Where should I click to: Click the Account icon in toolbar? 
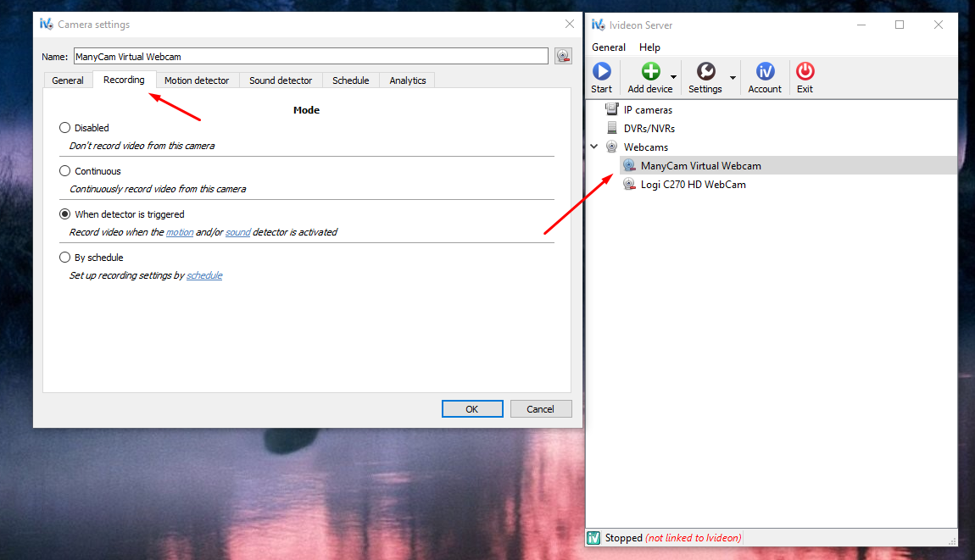765,71
